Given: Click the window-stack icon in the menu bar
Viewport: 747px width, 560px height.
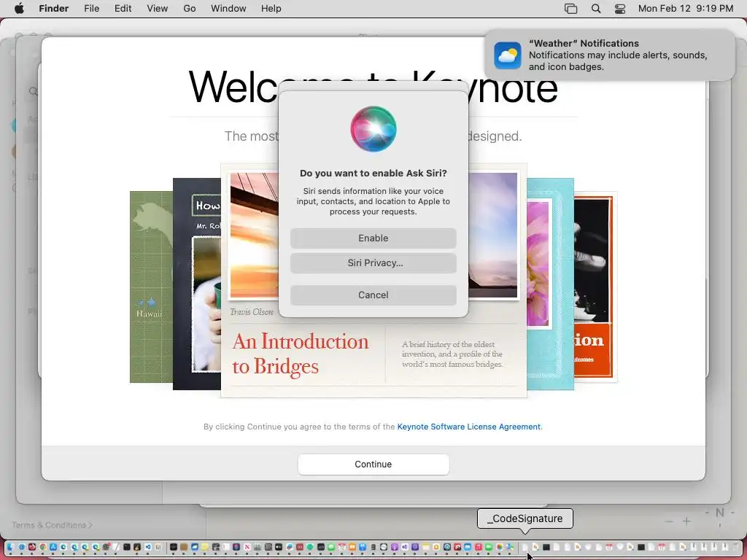Looking at the screenshot, I should click(570, 9).
